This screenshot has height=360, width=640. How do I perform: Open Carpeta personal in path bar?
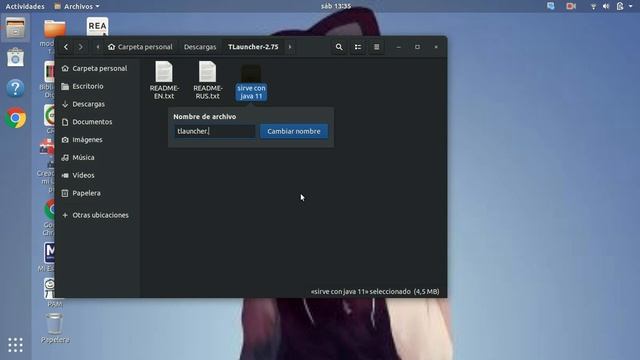click(140, 47)
